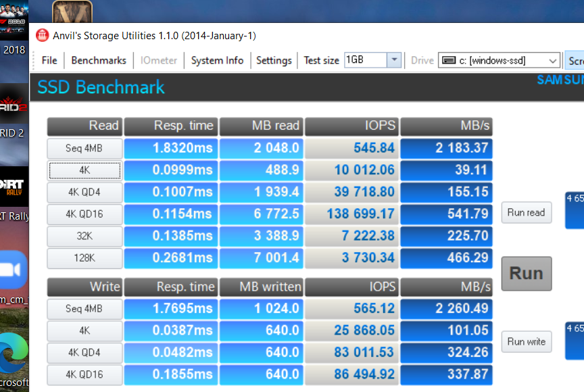Click the Run write button

[x=526, y=341]
